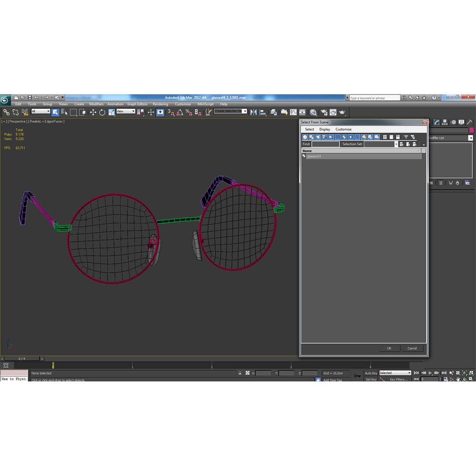Viewport: 476px width, 476px height.
Task: Click the Render Production teapot icon
Action: [342, 112]
